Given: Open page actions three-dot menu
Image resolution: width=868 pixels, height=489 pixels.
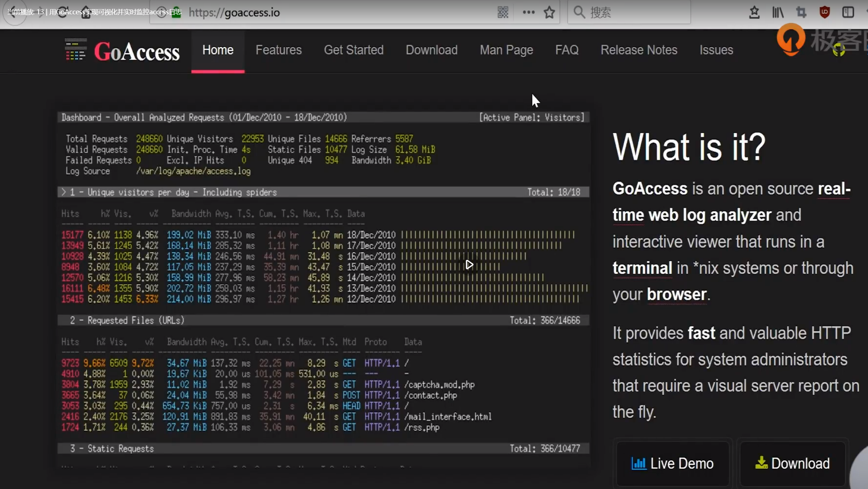Looking at the screenshot, I should tap(528, 12).
